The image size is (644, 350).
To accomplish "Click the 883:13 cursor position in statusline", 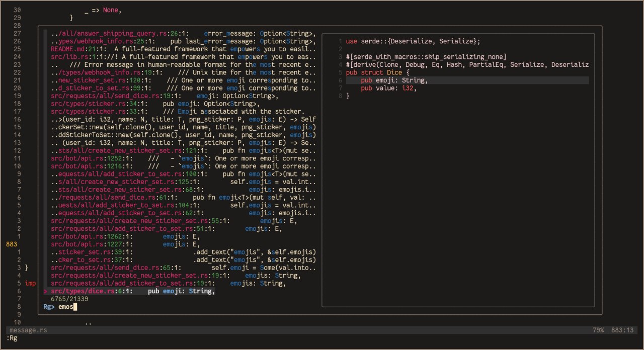I will tap(622, 330).
